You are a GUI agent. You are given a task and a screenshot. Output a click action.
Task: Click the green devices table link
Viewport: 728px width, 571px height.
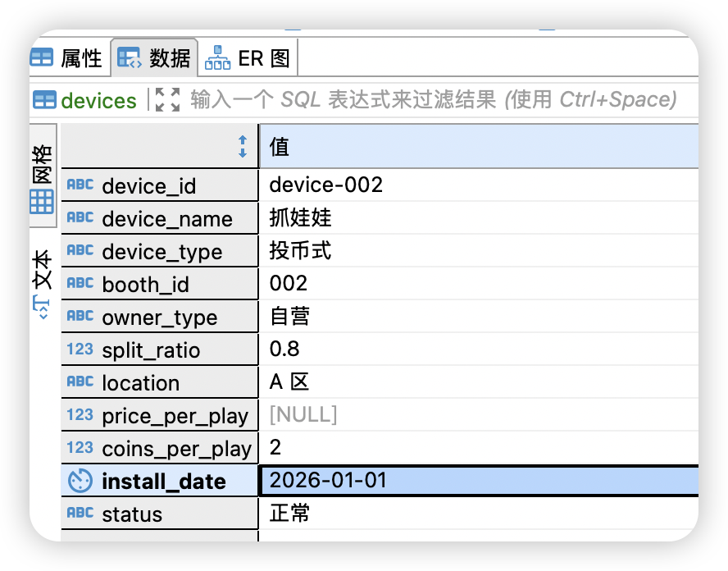(98, 100)
